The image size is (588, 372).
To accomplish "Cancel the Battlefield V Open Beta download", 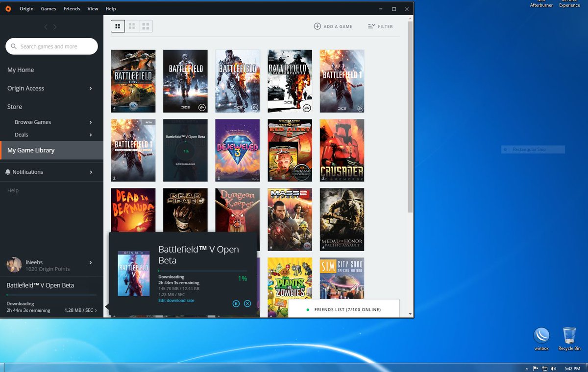I will [x=247, y=303].
